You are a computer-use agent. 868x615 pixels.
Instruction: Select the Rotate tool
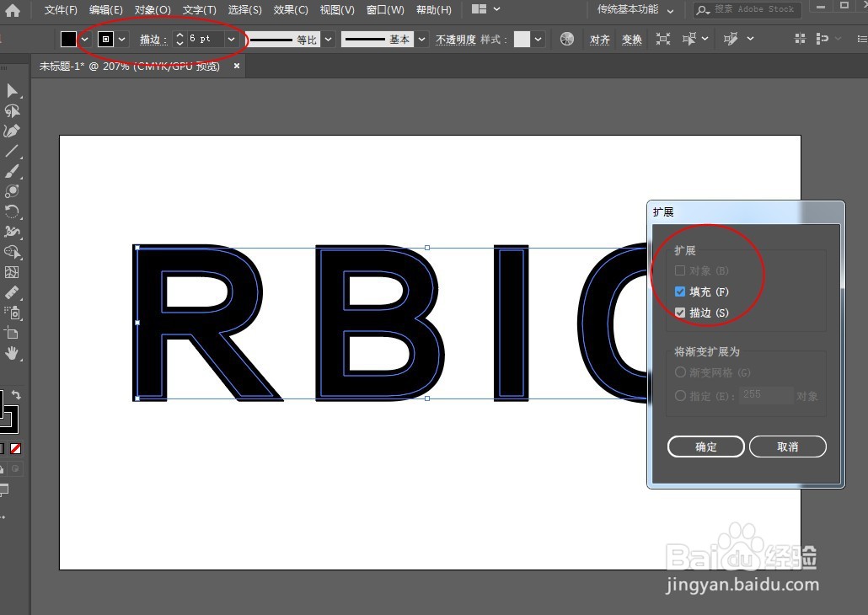(x=12, y=211)
